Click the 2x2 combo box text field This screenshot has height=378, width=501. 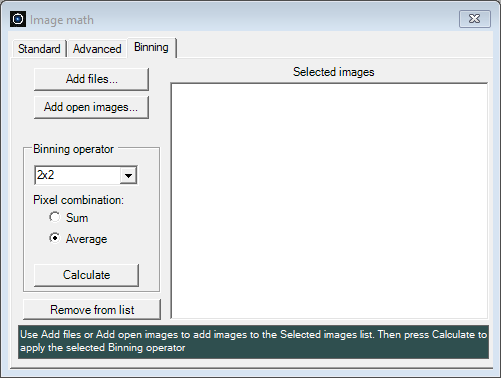pos(77,175)
